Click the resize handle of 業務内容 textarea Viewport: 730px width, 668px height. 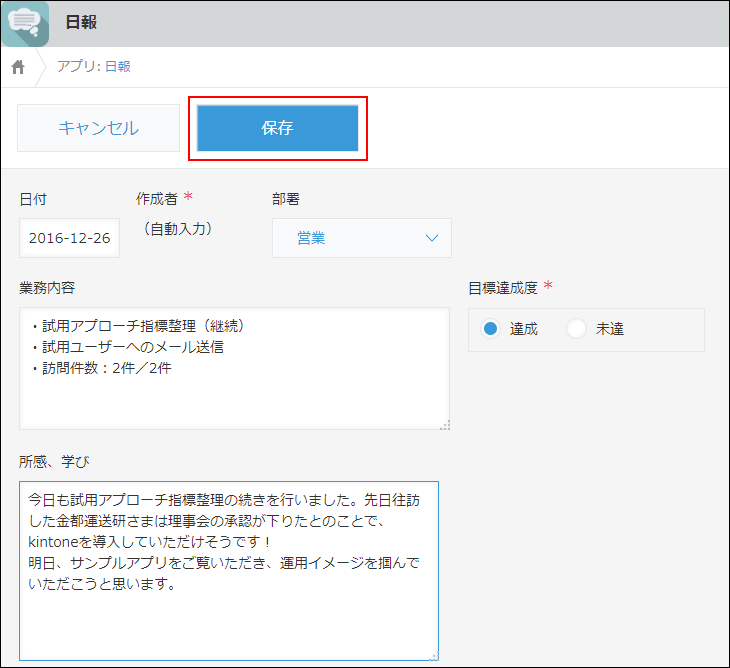pyautogui.click(x=445, y=425)
